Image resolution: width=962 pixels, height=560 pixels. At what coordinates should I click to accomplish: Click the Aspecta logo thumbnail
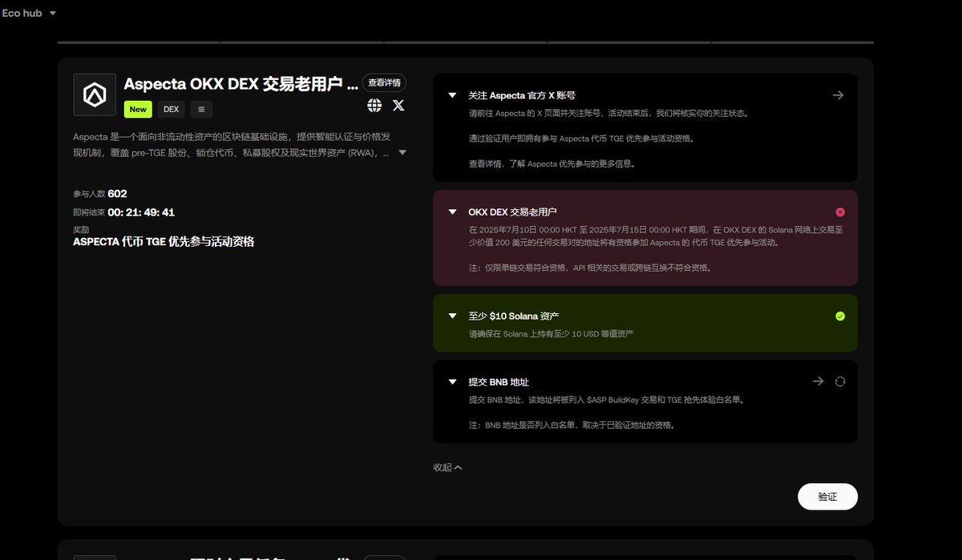95,95
